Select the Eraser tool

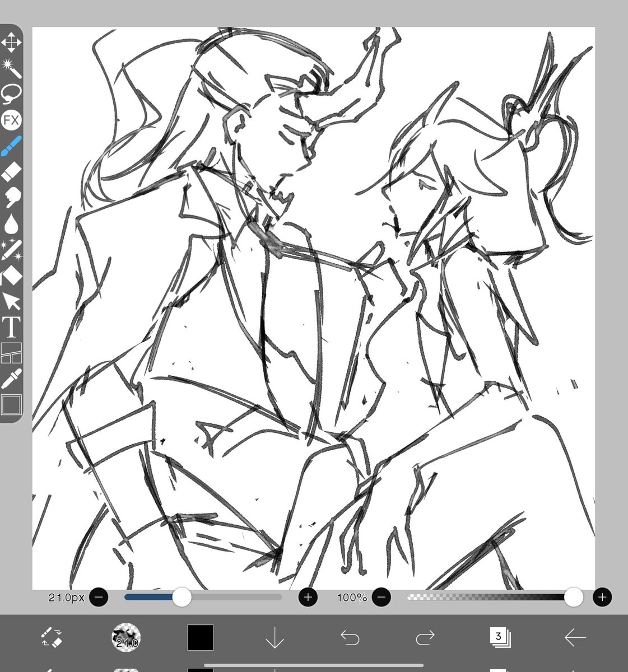pyautogui.click(x=12, y=169)
